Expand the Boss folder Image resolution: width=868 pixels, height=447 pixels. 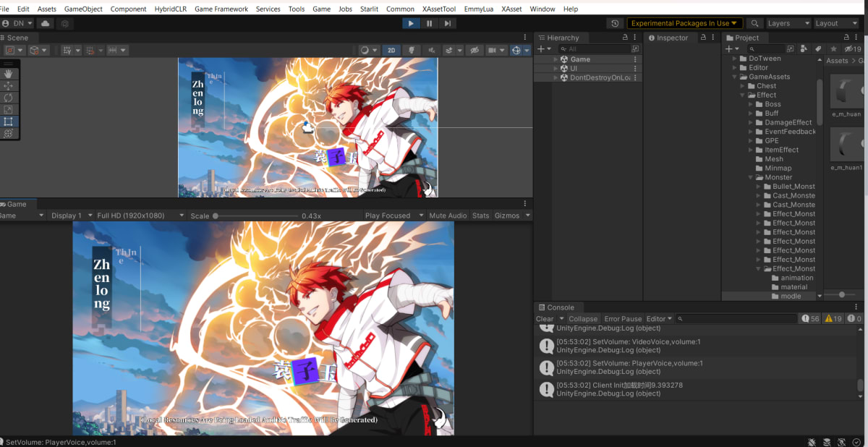751,104
